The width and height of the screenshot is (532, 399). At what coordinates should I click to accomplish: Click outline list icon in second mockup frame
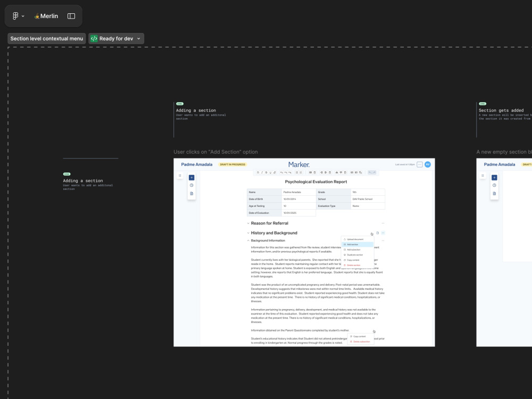[x=483, y=176]
